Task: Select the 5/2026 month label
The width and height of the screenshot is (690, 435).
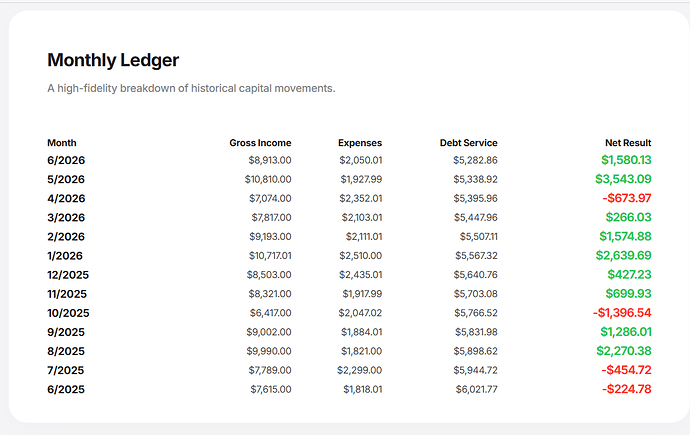Action: (66, 179)
